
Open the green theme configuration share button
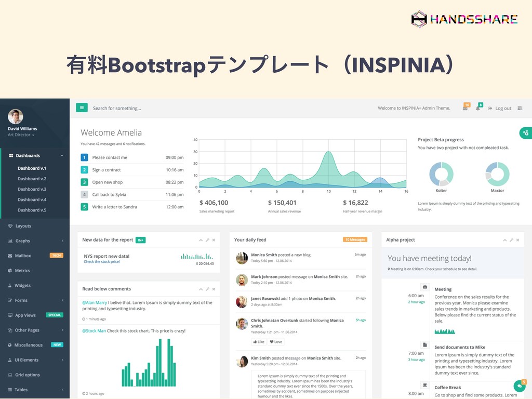(x=526, y=132)
